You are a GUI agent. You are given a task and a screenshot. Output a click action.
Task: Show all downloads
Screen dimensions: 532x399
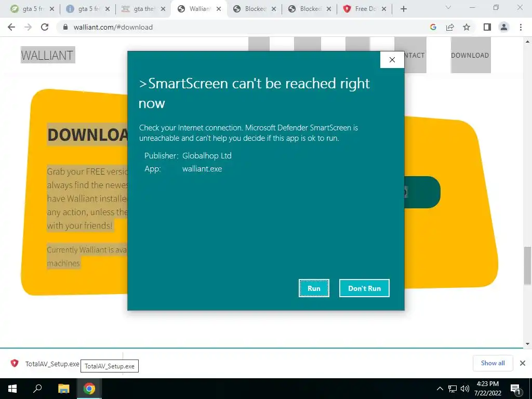(x=493, y=363)
